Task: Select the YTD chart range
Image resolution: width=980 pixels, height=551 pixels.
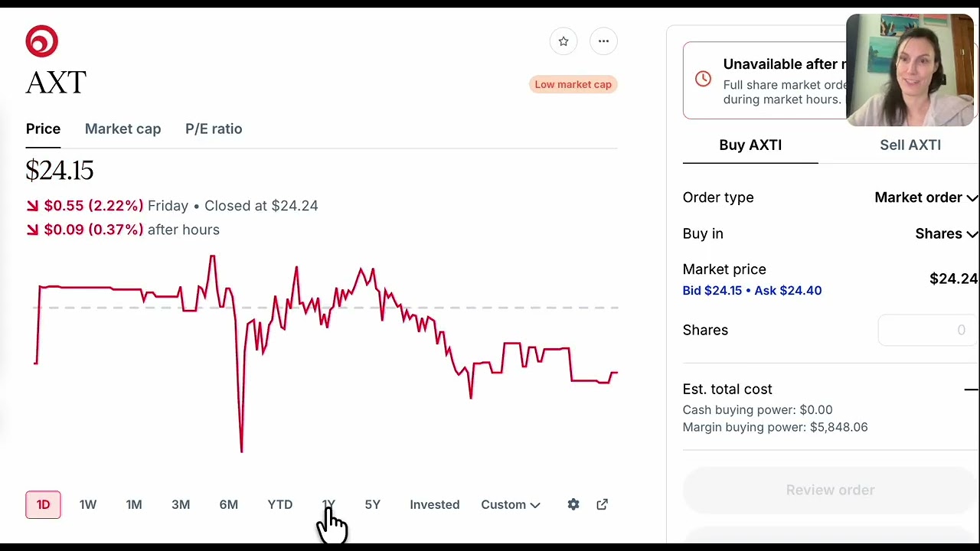Action: pos(280,504)
